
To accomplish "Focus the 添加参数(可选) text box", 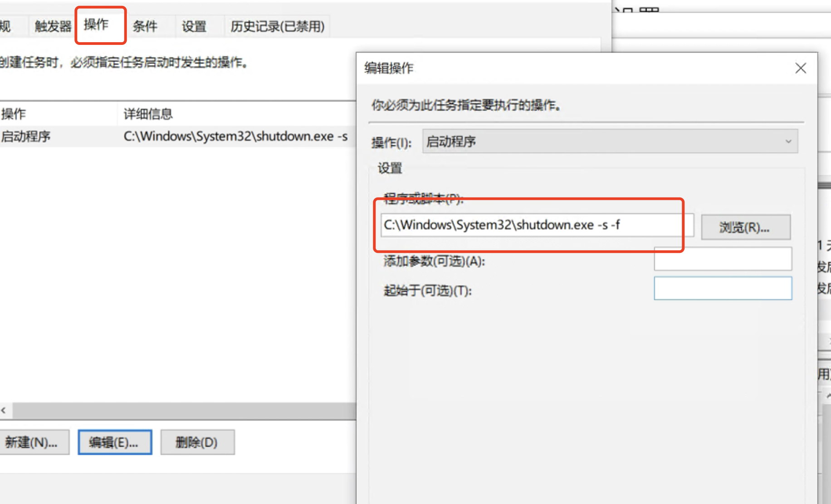I will tap(723, 259).
